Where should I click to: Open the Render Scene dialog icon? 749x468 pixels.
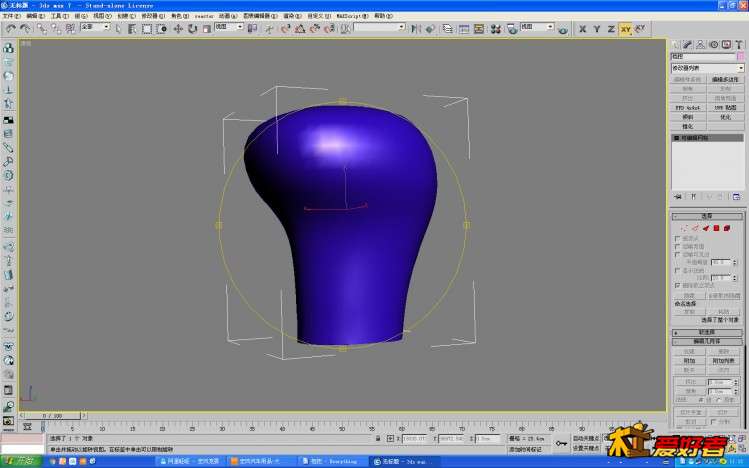(x=512, y=29)
